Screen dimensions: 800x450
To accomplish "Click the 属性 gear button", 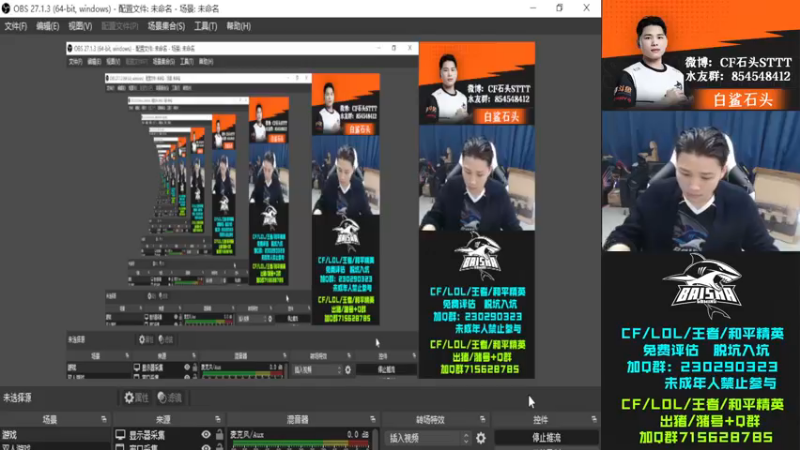I will (x=136, y=397).
